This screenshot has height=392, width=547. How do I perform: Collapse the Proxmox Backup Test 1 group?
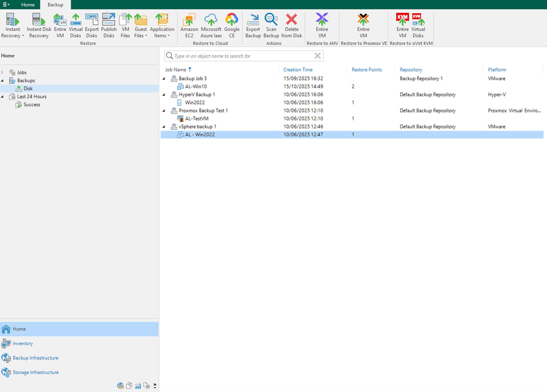(164, 111)
